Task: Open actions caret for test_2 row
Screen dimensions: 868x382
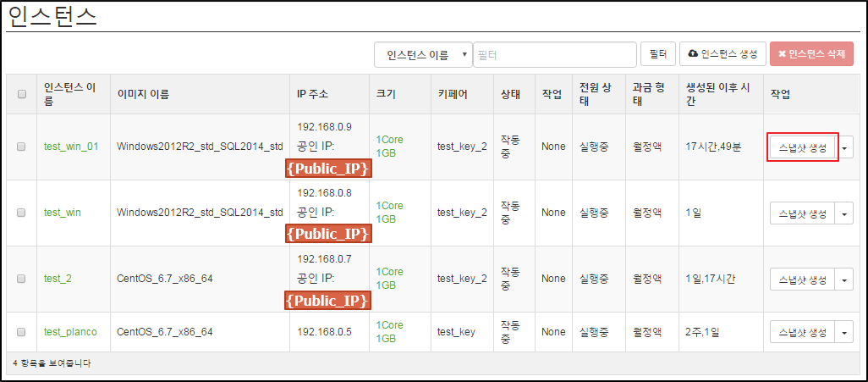Action: coord(844,280)
